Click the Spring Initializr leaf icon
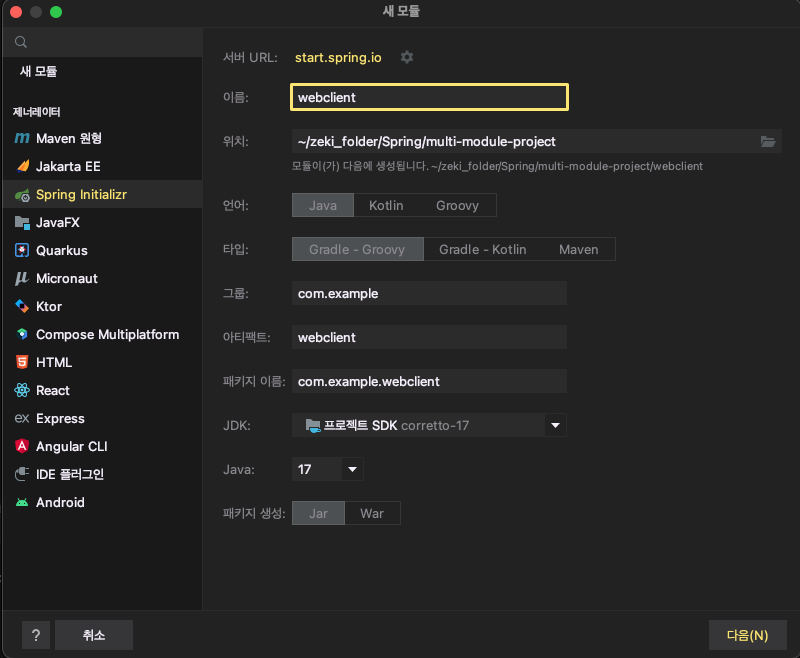 (22, 195)
